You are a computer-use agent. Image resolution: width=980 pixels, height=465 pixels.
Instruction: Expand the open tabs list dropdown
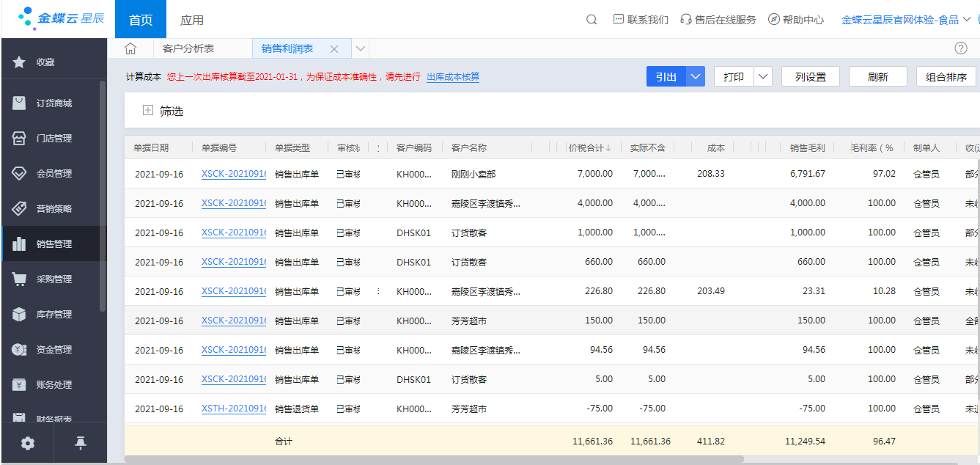point(360,48)
